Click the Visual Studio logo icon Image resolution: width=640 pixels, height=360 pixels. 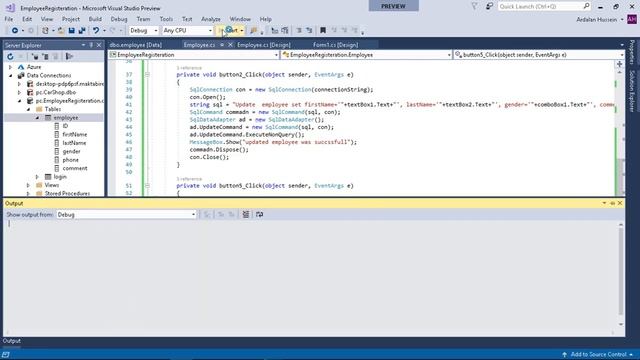(10, 8)
